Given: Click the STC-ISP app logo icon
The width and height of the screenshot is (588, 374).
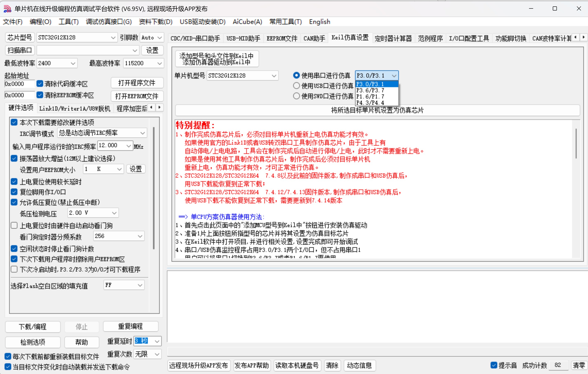Looking at the screenshot, I should pos(7,9).
